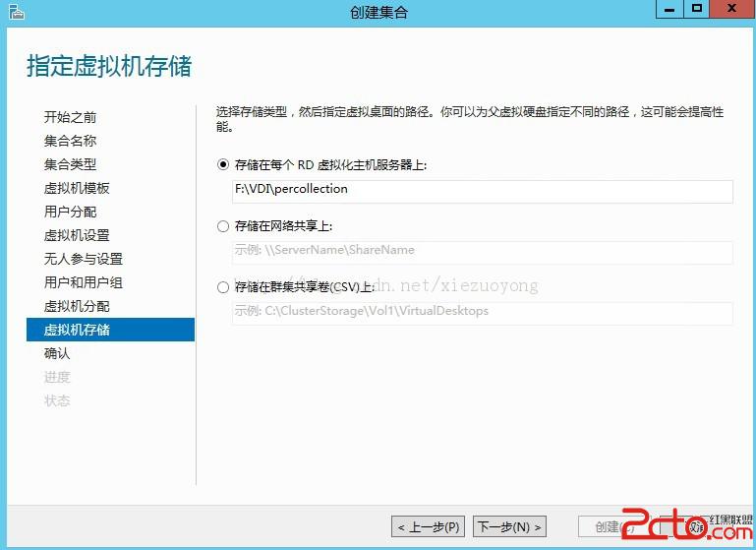
Task: Go to the 用户分配 step
Action: pyautogui.click(x=70, y=212)
